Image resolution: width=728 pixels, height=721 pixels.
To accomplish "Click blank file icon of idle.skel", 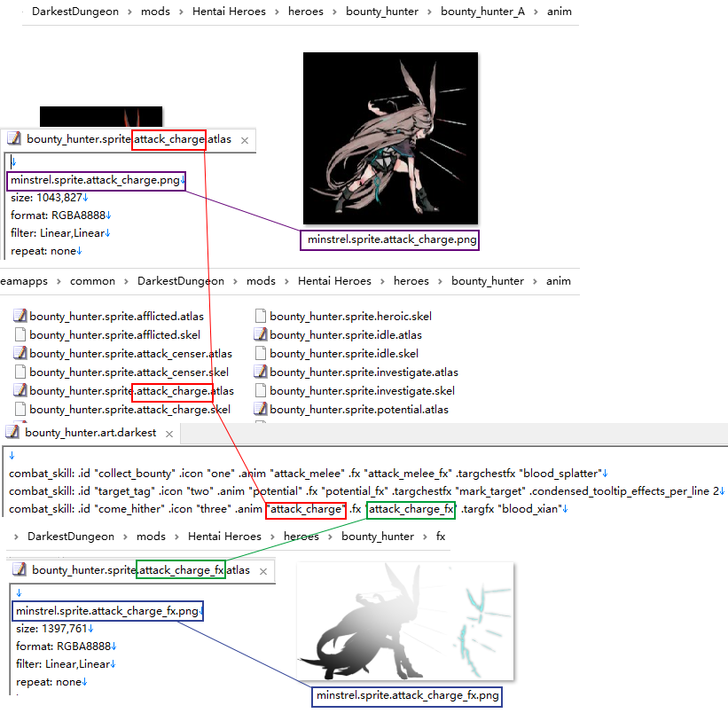I will (261, 353).
